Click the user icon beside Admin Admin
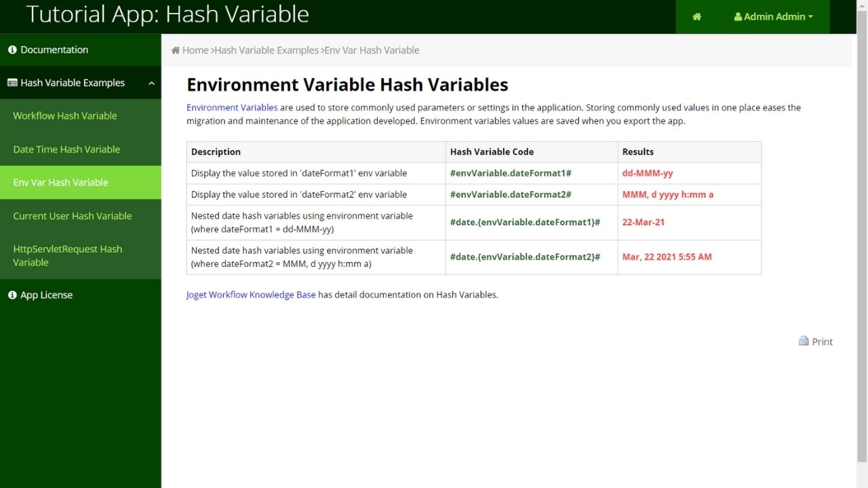 pyautogui.click(x=738, y=17)
